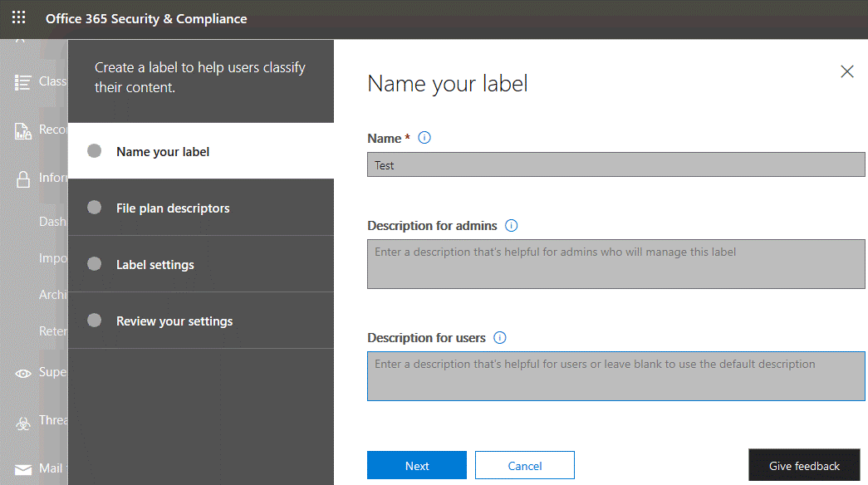Click the Supervision eye icon in sidebar

(23, 373)
